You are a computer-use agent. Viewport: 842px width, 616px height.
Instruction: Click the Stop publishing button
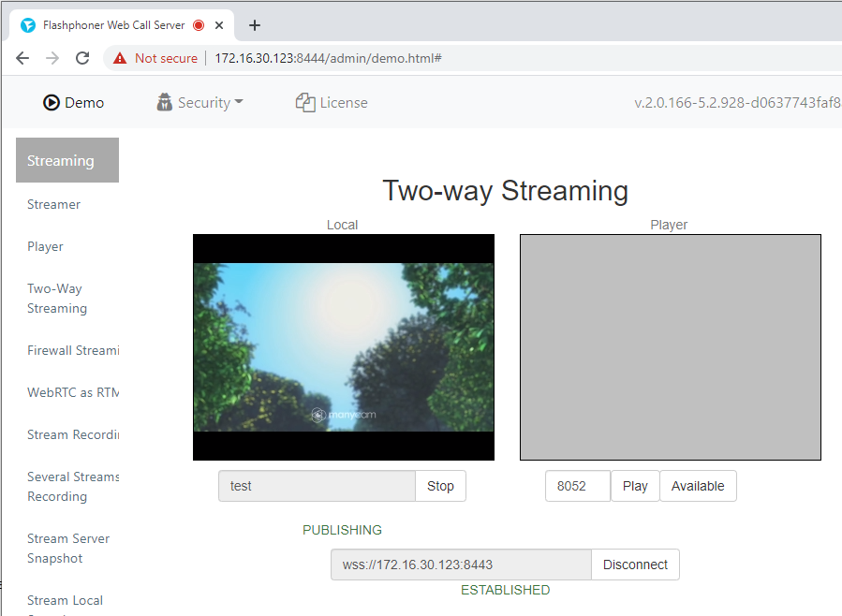point(440,486)
